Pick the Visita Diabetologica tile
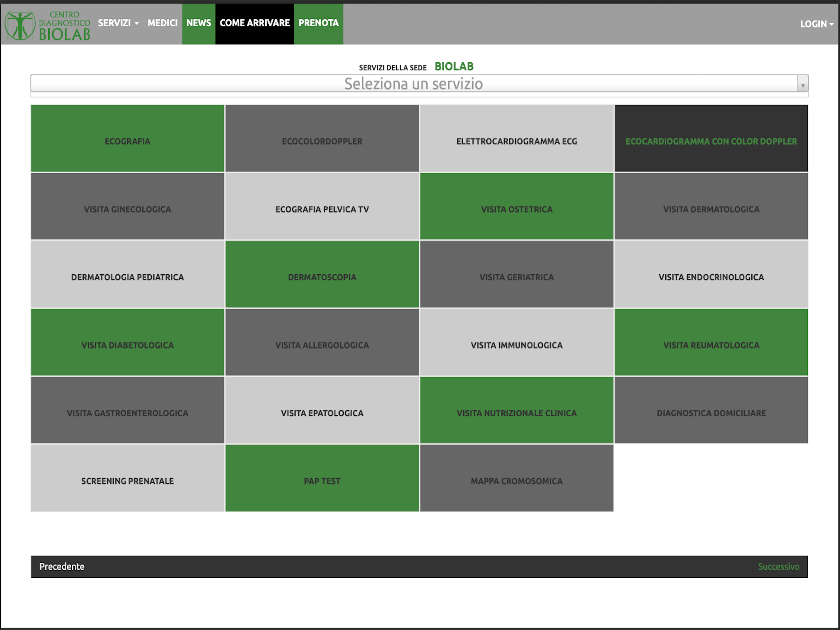The image size is (840, 630). click(x=128, y=342)
